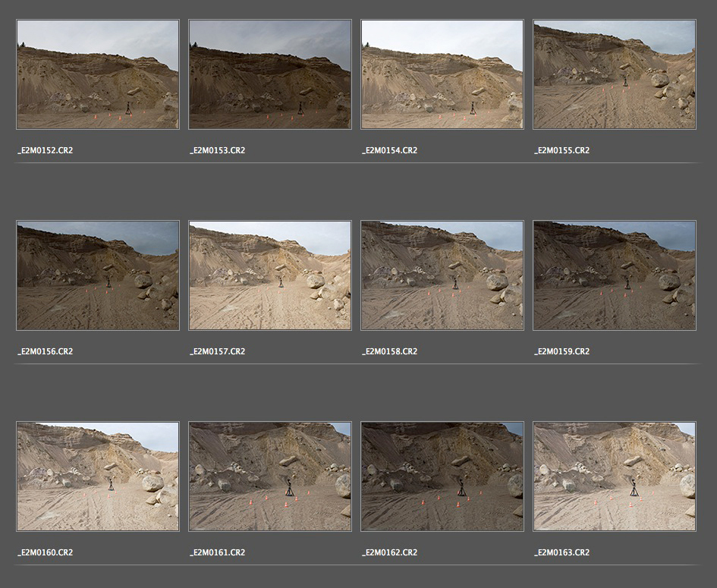Select the _E2M0153.CR2 photo thumbnail
The width and height of the screenshot is (717, 588).
pyautogui.click(x=269, y=74)
